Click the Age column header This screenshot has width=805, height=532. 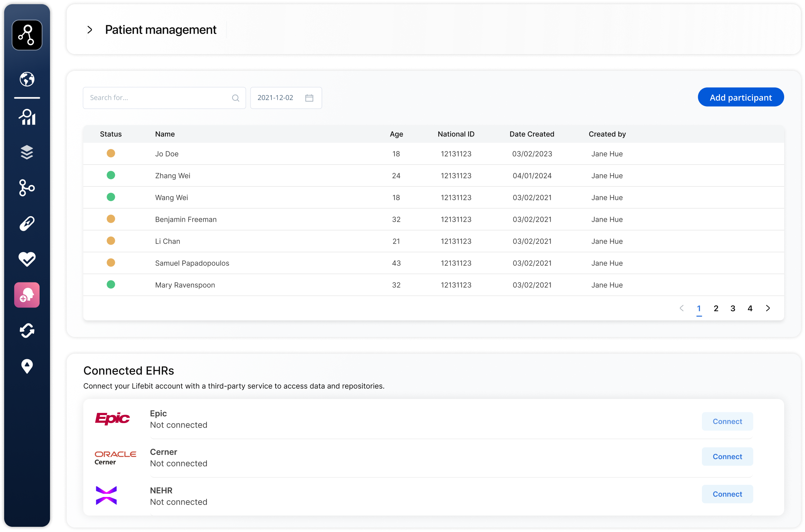point(396,134)
